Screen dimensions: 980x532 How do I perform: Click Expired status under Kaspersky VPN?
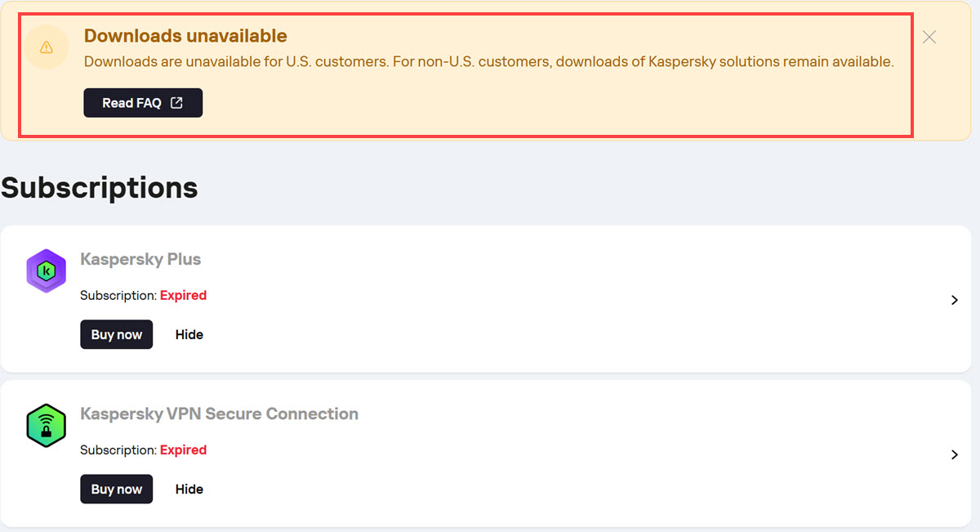183,449
